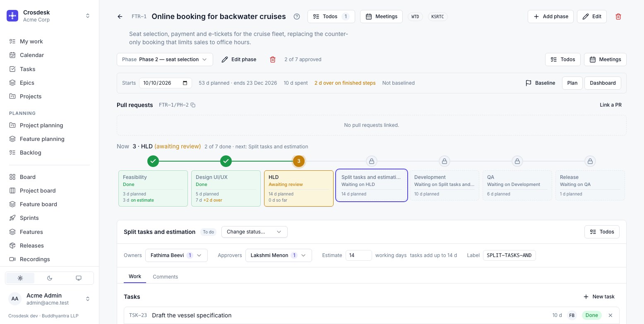This screenshot has width=644, height=324.
Task: Click the lock icon above QA
Action: (x=517, y=161)
